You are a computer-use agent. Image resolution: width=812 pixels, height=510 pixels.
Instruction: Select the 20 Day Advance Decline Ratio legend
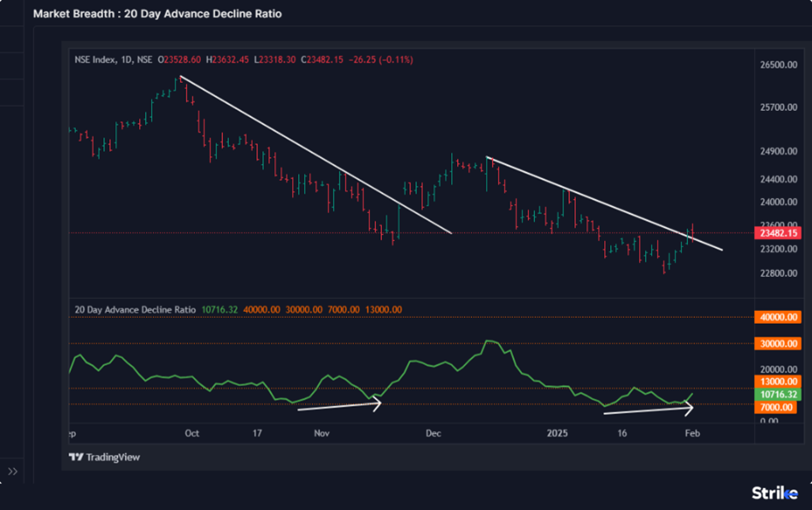(x=135, y=309)
